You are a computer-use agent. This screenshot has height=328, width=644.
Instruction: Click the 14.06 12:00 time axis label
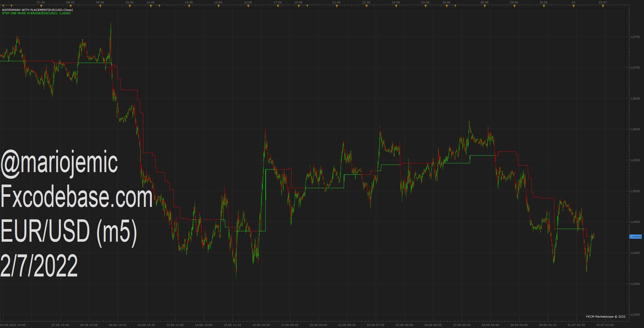204,325
